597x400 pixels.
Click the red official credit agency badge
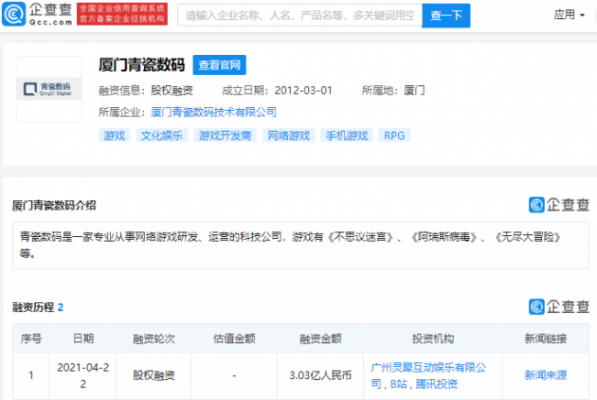pyautogui.click(x=122, y=14)
